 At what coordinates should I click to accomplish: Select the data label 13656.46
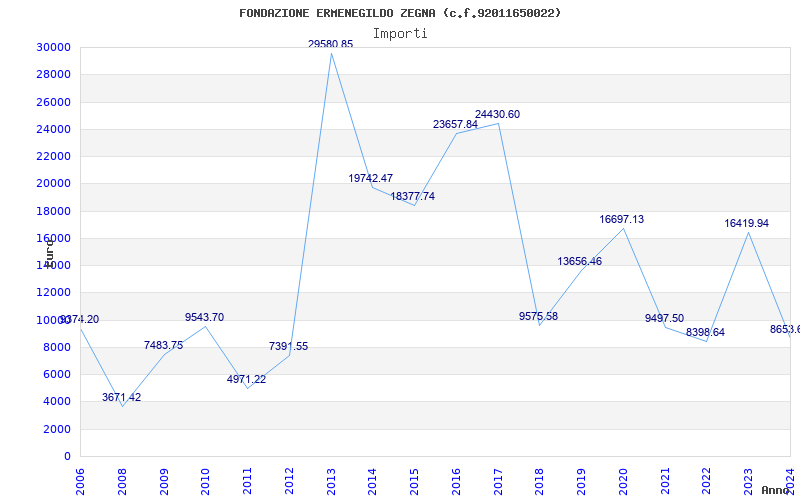(580, 261)
